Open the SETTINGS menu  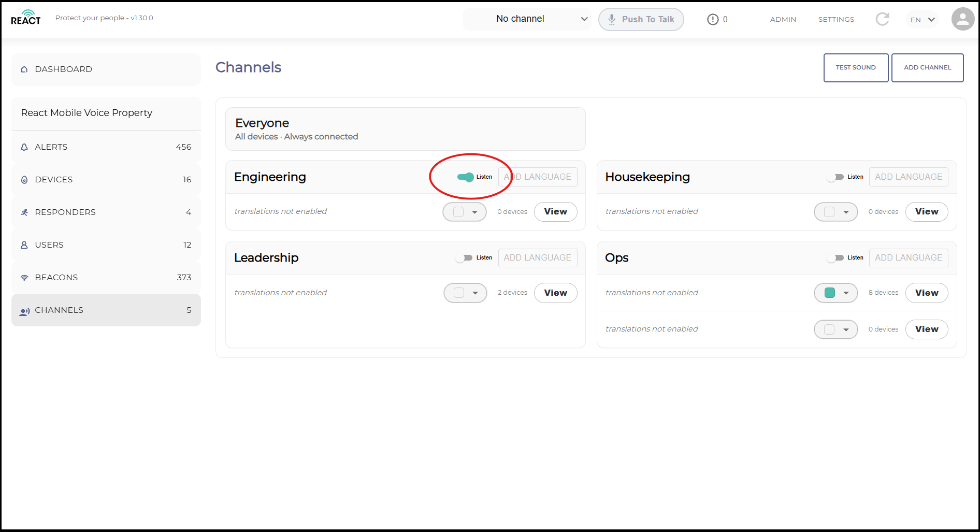tap(836, 20)
